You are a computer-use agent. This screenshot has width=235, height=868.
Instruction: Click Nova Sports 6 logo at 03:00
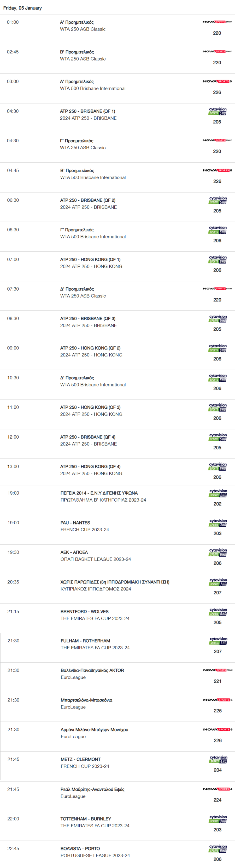[217, 81]
